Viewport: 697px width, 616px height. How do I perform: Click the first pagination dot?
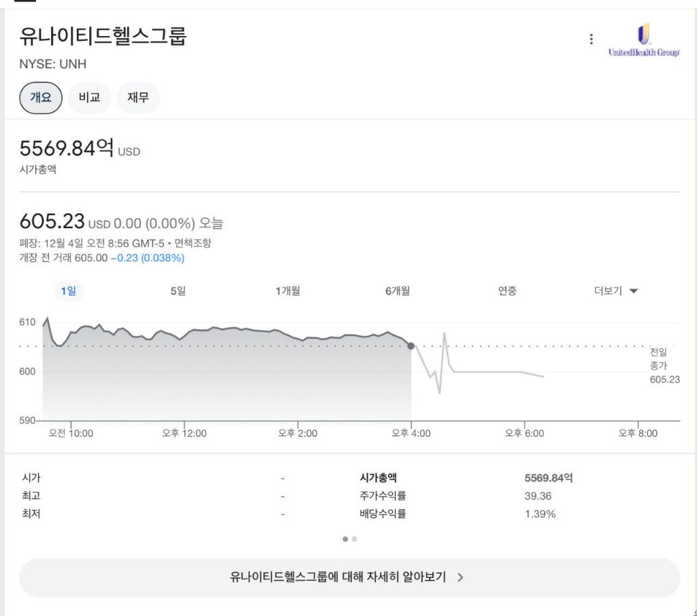click(345, 538)
